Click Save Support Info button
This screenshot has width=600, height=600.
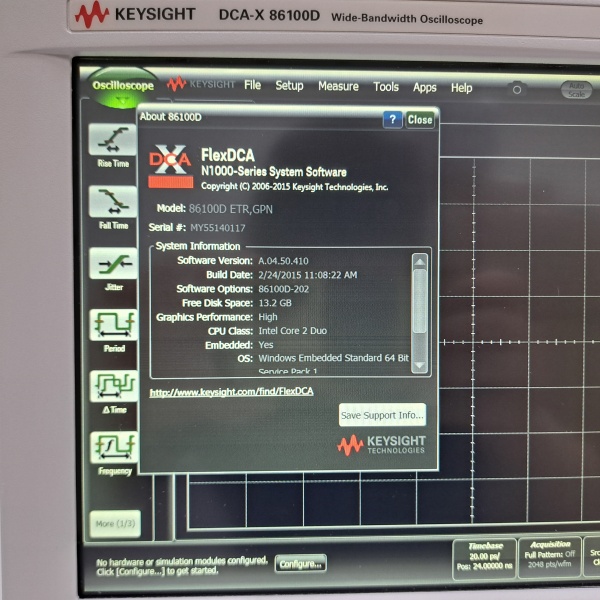pos(382,415)
